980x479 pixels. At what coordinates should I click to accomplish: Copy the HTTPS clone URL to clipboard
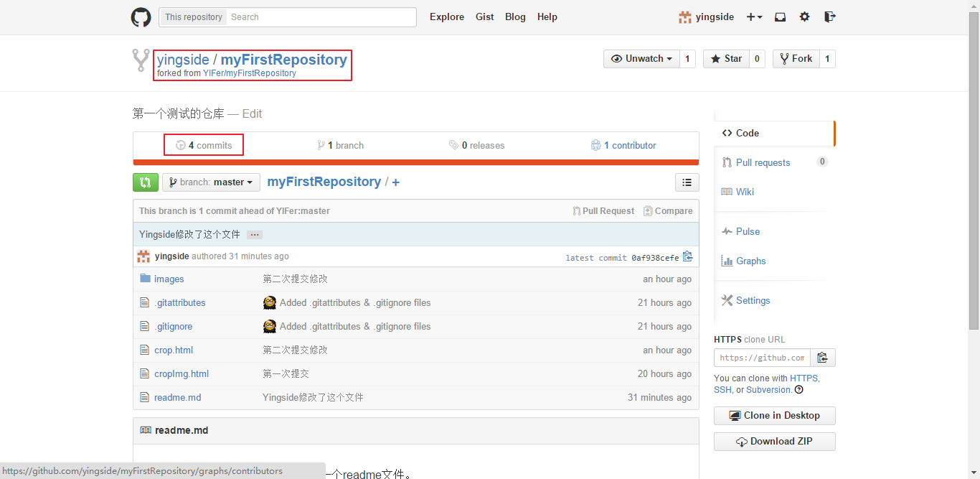coord(823,358)
